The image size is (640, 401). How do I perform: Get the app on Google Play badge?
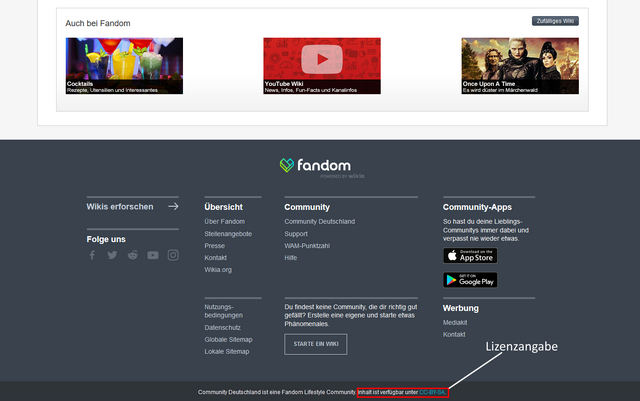(470, 280)
